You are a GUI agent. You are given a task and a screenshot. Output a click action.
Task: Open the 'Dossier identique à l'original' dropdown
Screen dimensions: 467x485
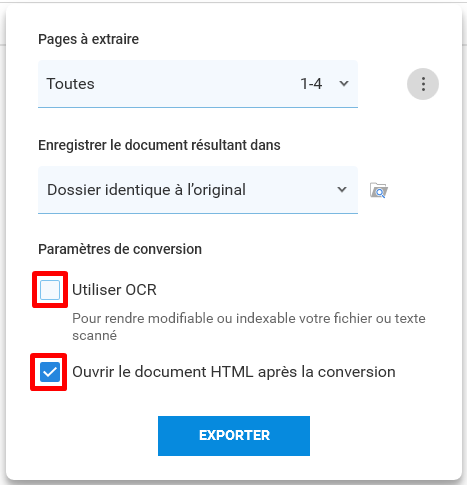pos(198,190)
